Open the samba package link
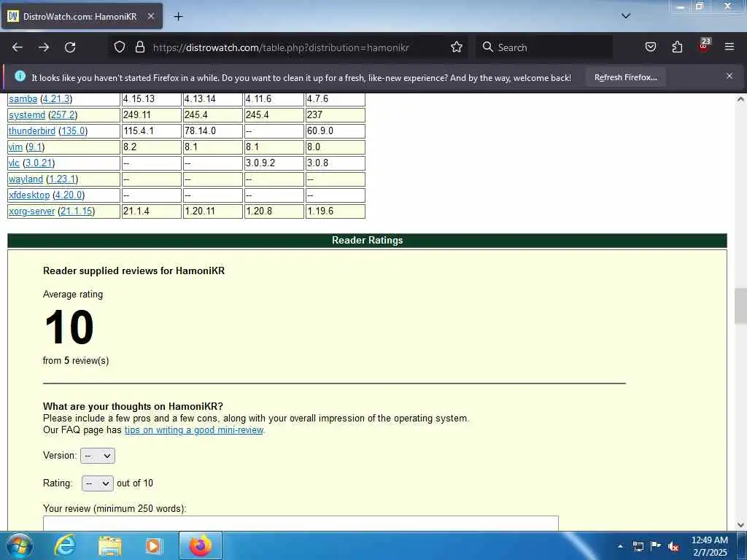Viewport: 747px width, 560px height. click(23, 99)
